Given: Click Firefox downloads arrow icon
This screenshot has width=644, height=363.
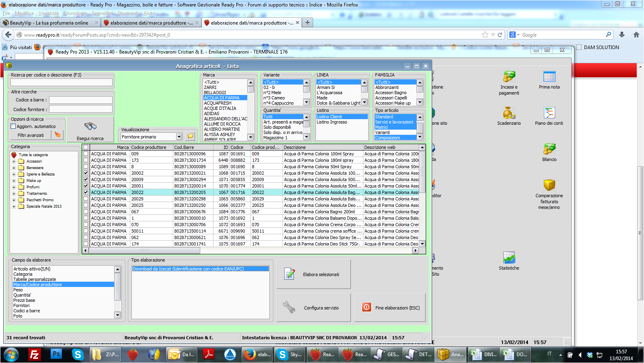Looking at the screenshot, I should pos(622,35).
